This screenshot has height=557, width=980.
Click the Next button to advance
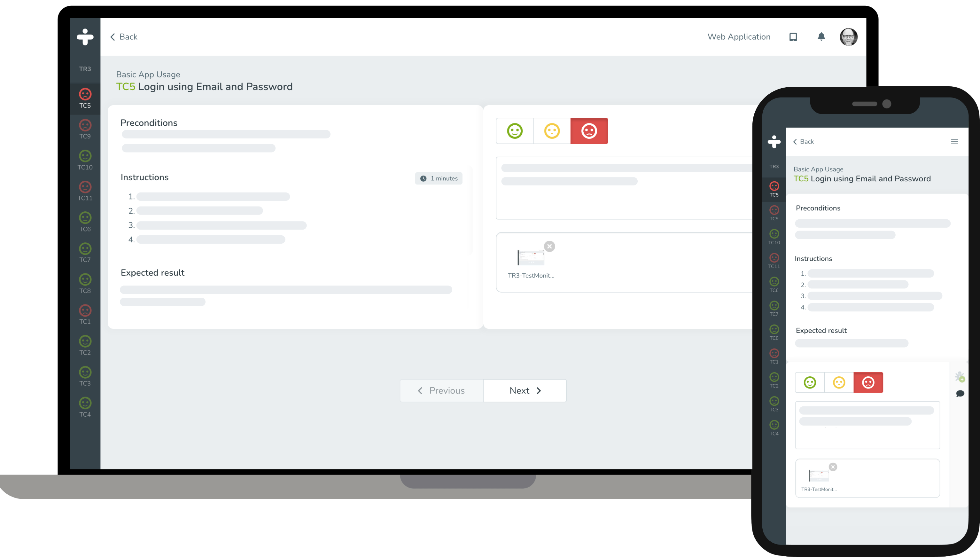524,390
